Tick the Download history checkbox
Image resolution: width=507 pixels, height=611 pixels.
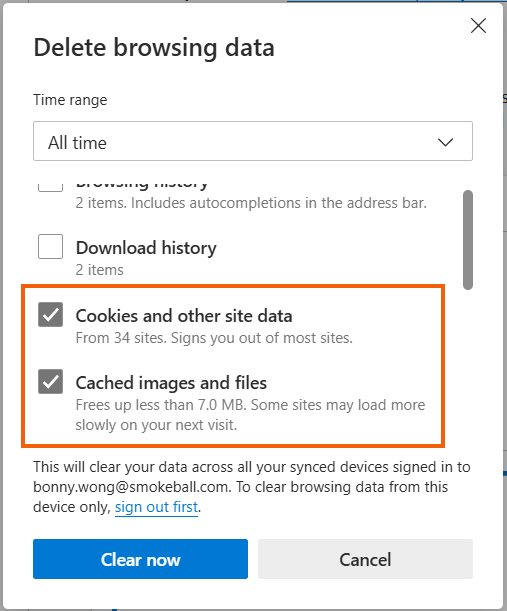coord(50,247)
